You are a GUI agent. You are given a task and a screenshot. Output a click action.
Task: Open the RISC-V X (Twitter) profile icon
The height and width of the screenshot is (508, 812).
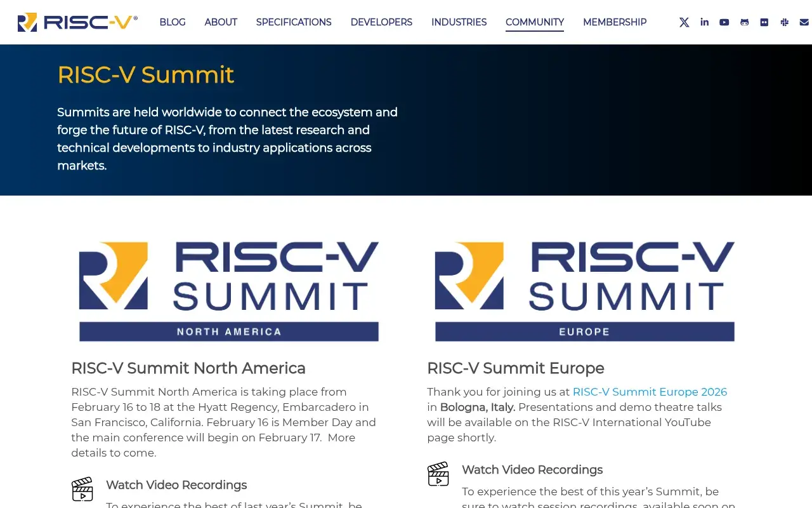(x=684, y=22)
